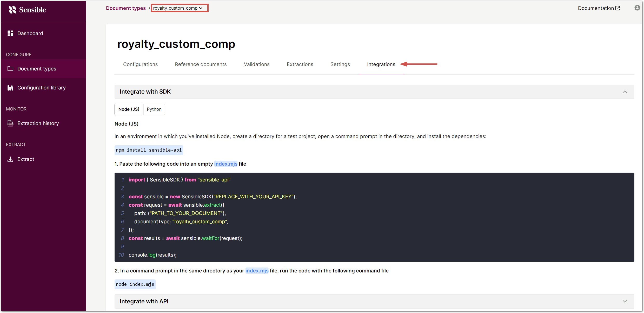Screen dimensions: 644x313
Task: Open the user account avatar icon
Action: click(x=637, y=8)
